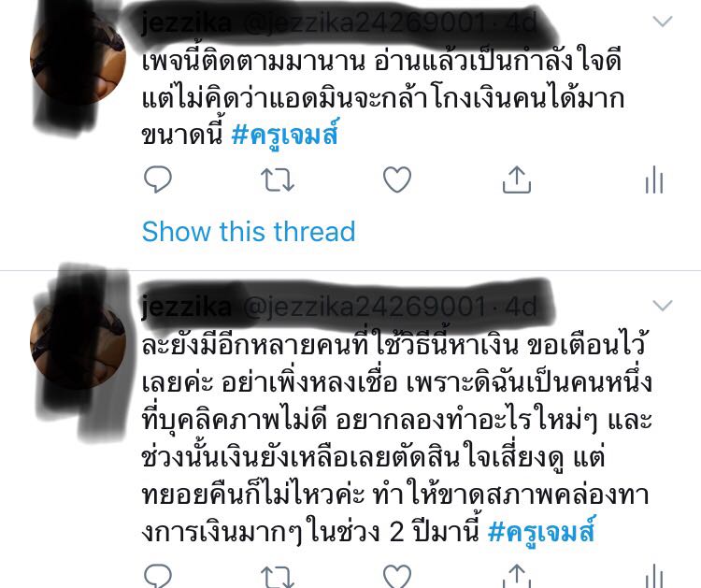Open second tweet's profile avatar
Viewport: 701px width, 588px height.
(78, 342)
